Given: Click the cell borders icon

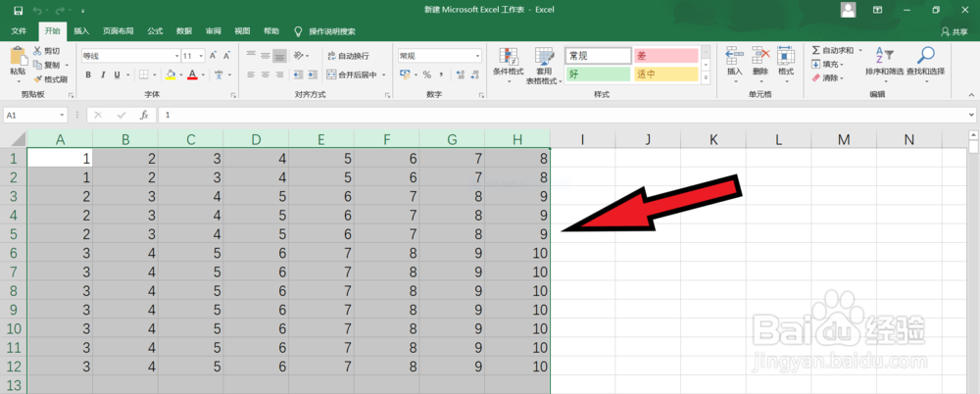Looking at the screenshot, I should (x=143, y=75).
